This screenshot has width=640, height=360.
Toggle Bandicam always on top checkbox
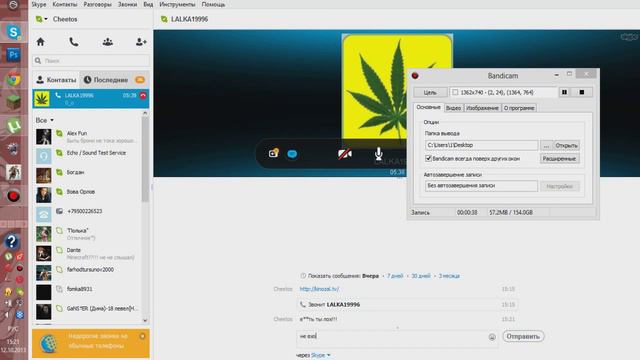point(428,158)
